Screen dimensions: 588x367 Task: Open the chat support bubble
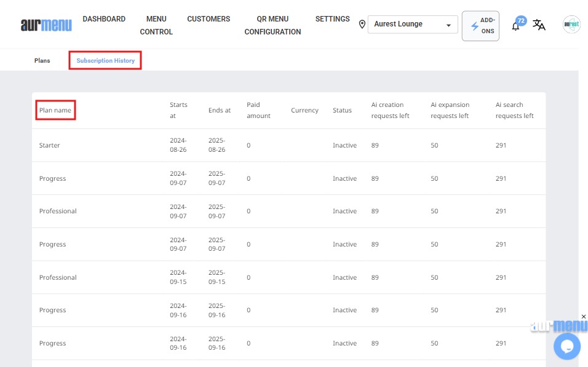tap(566, 346)
